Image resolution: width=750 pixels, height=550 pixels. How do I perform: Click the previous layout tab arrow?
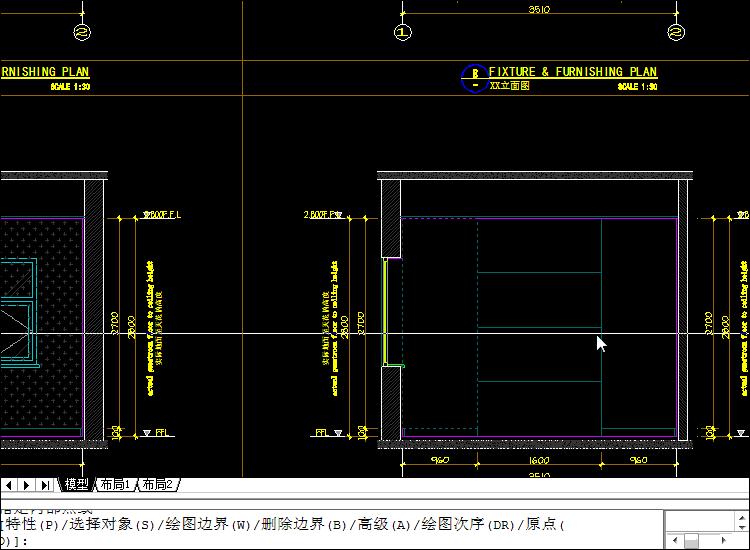pos(8,485)
